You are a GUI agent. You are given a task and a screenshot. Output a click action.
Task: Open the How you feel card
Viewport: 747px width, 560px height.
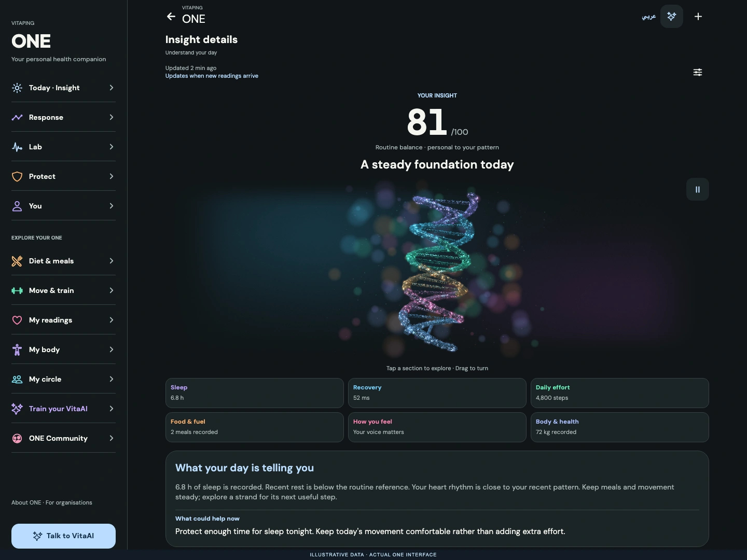437,427
